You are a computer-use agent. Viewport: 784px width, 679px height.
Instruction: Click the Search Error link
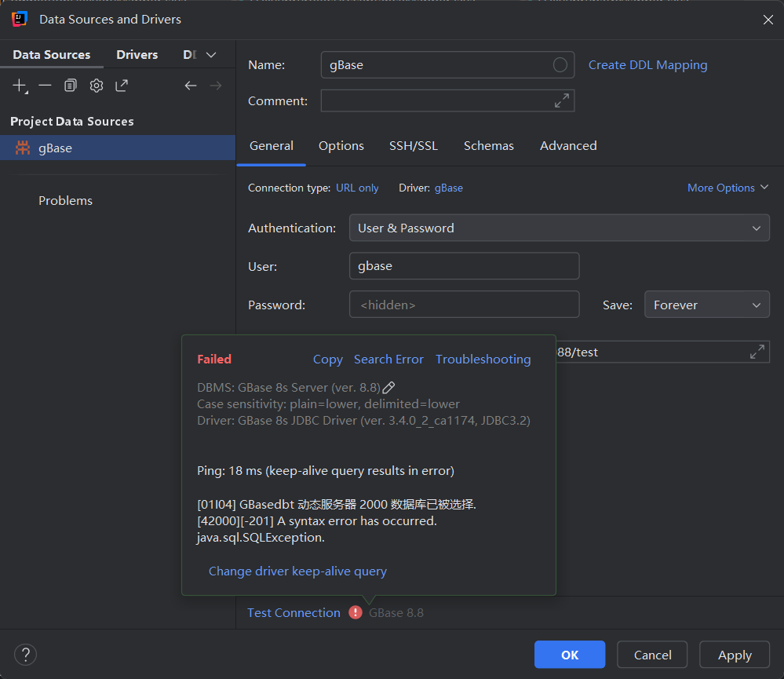tap(388, 359)
